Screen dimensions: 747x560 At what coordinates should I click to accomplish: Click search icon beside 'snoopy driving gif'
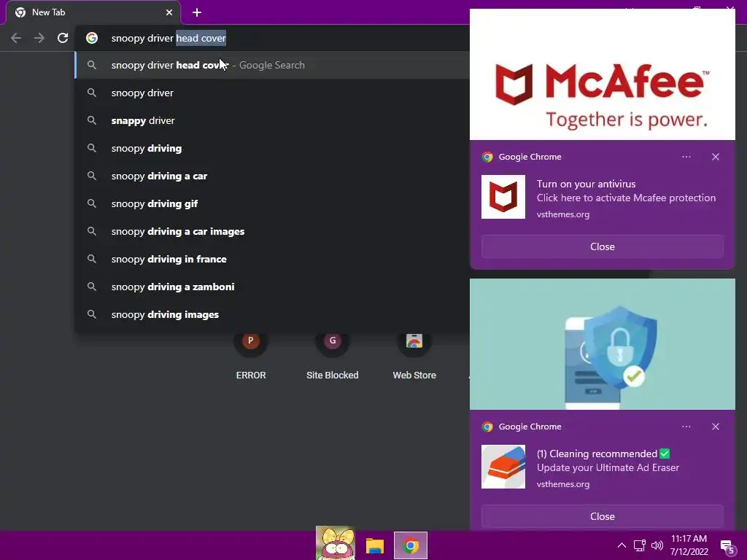[92, 203]
